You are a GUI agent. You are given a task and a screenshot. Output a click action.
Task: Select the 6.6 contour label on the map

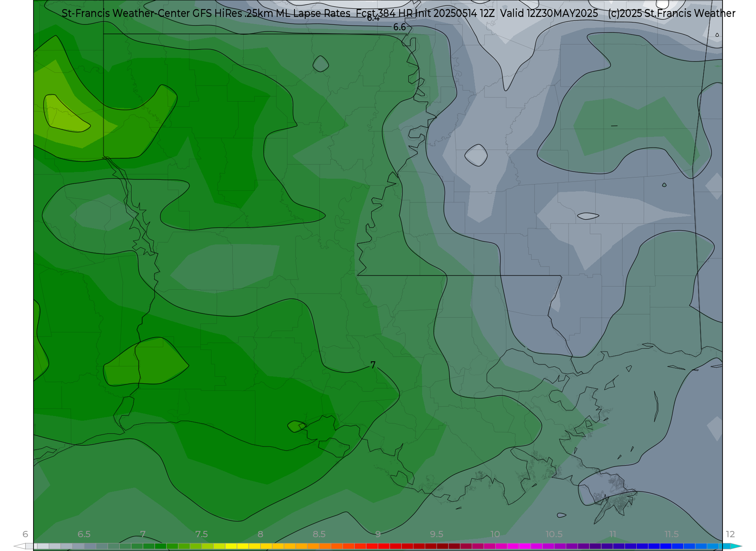(x=400, y=27)
